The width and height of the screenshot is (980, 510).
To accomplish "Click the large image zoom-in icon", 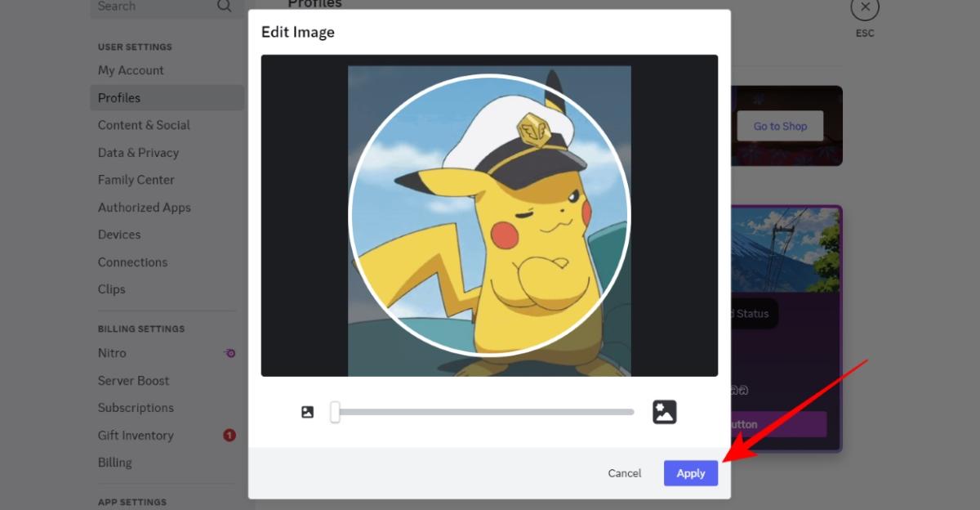I will (x=666, y=412).
